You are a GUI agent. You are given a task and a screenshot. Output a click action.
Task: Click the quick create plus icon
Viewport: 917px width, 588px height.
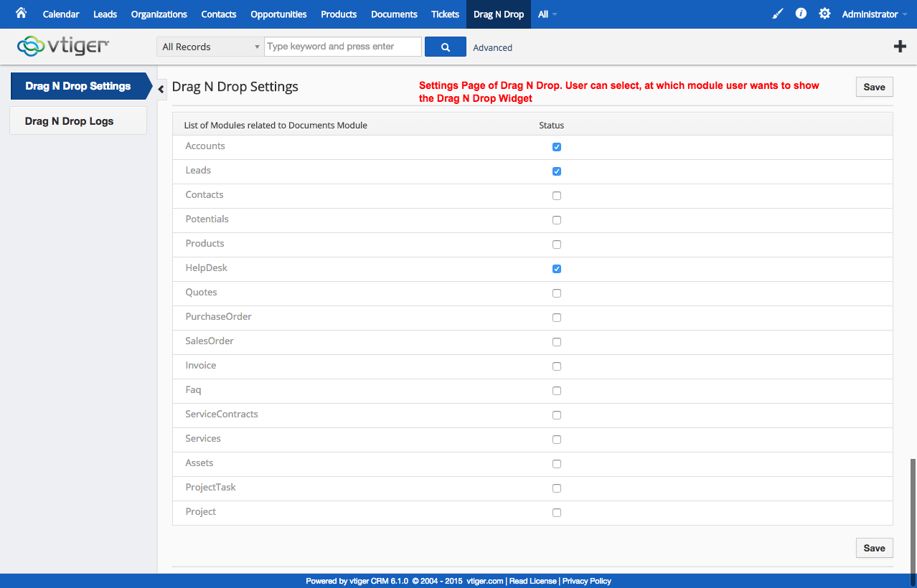coord(900,47)
